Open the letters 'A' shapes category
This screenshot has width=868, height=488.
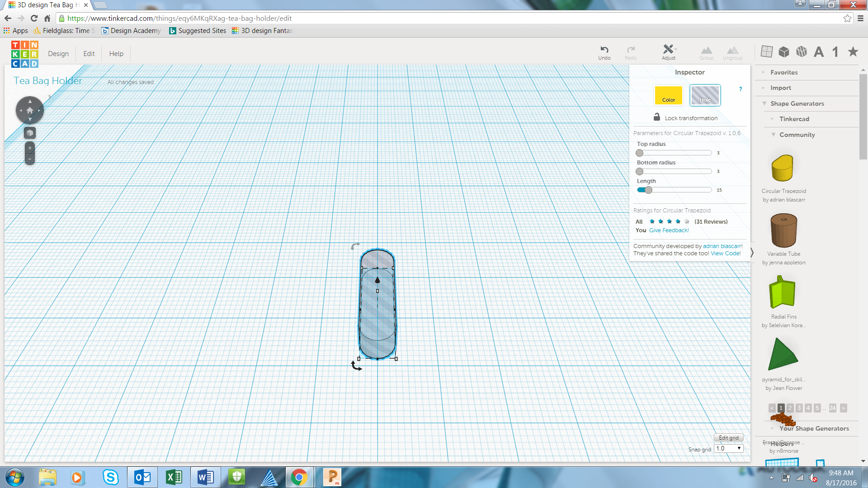818,52
